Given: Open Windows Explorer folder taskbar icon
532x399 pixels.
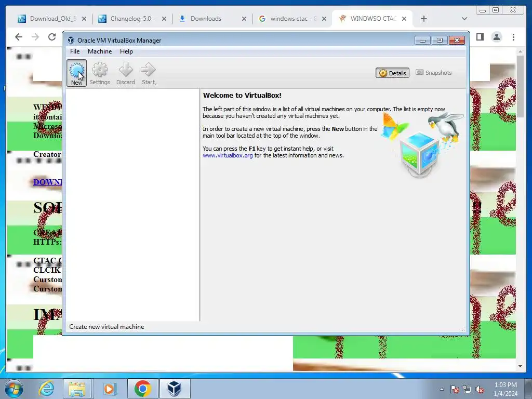Looking at the screenshot, I should click(77, 389).
